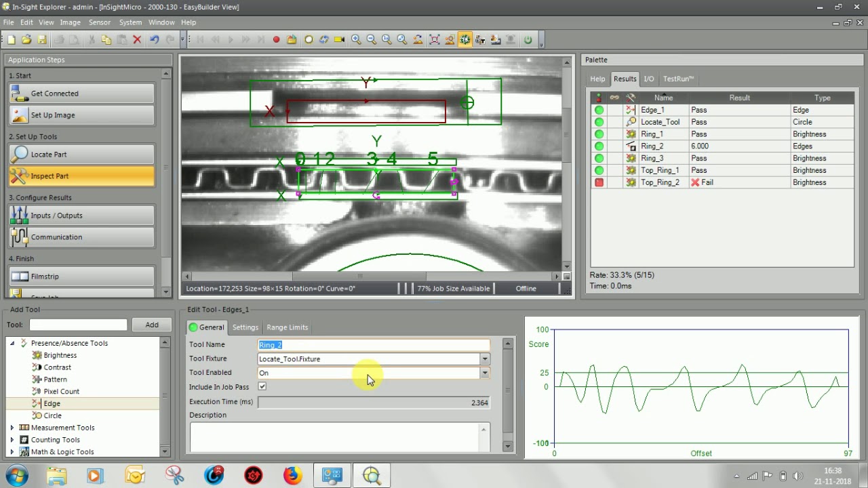
Task: Select the Top_Ring_1 row in Results
Action: [722, 171]
